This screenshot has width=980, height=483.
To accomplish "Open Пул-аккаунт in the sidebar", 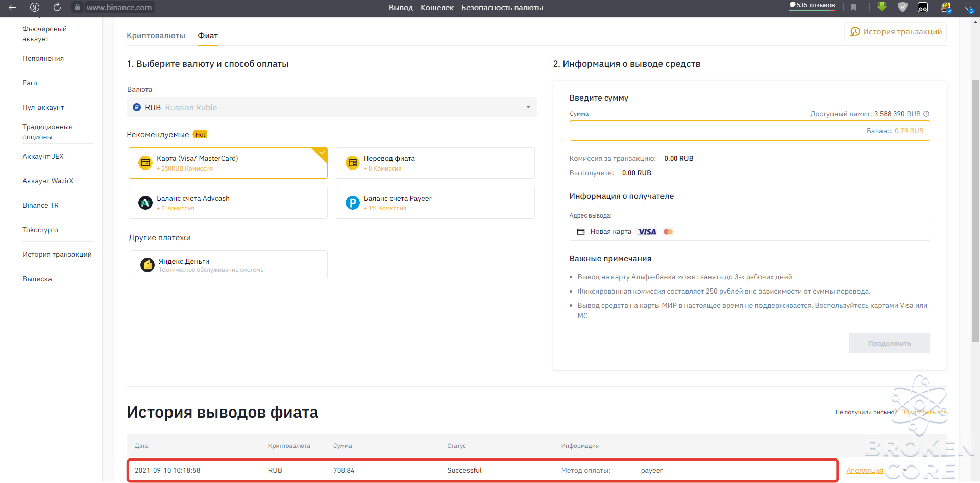I will point(43,107).
